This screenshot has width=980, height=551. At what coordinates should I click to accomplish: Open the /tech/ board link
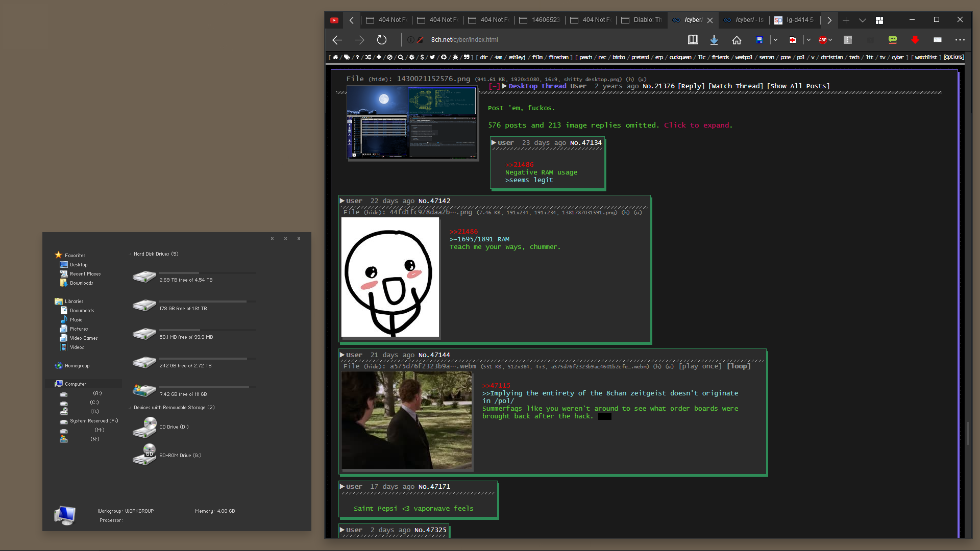point(854,57)
